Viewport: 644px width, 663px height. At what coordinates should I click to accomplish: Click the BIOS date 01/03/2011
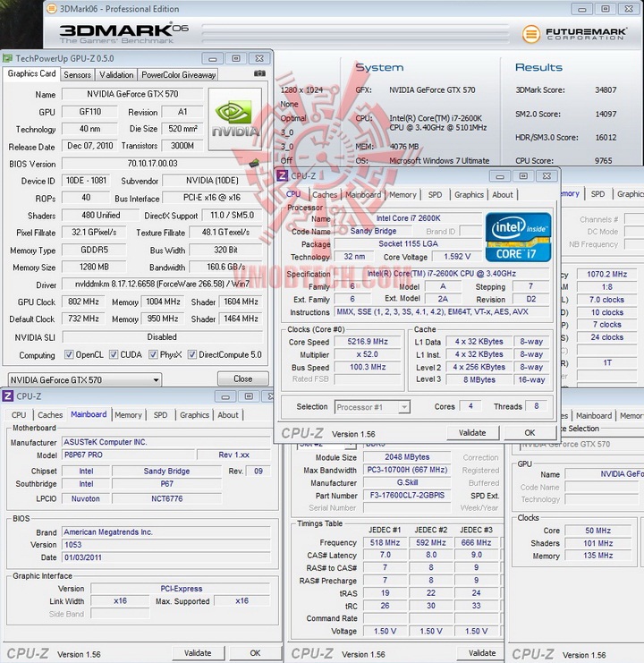click(166, 557)
